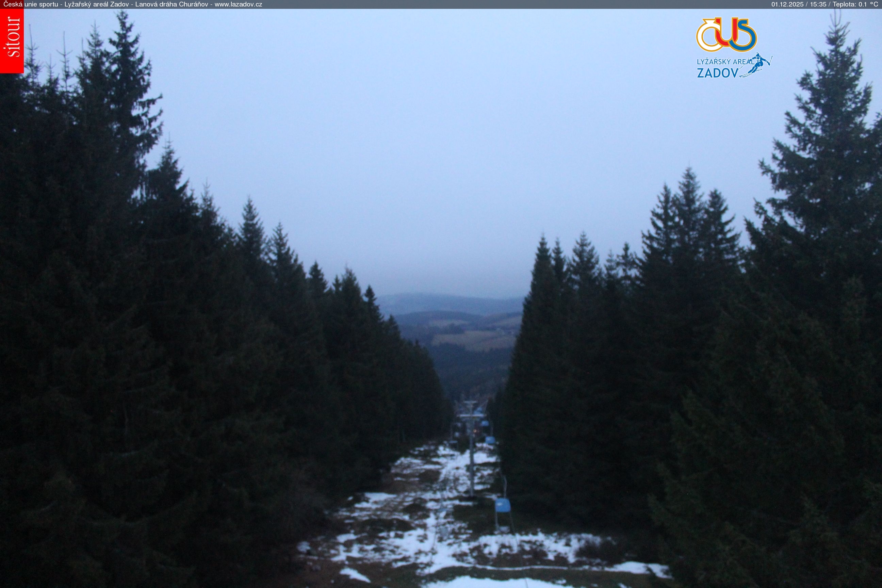The image size is (882, 588).
Task: Open the www.lazadov.cz link in header
Action: coord(238,4)
